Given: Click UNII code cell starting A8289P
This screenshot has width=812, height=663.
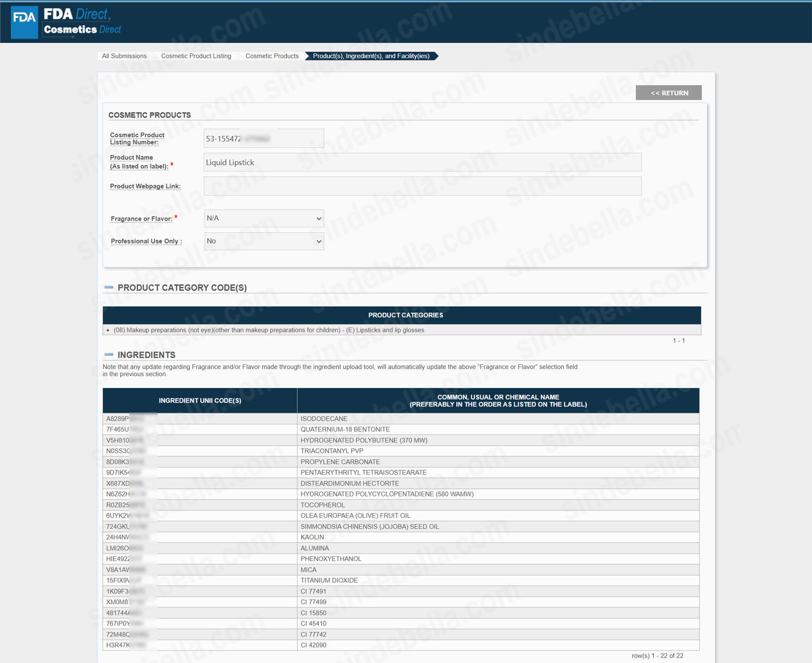Looking at the screenshot, I should (x=200, y=419).
